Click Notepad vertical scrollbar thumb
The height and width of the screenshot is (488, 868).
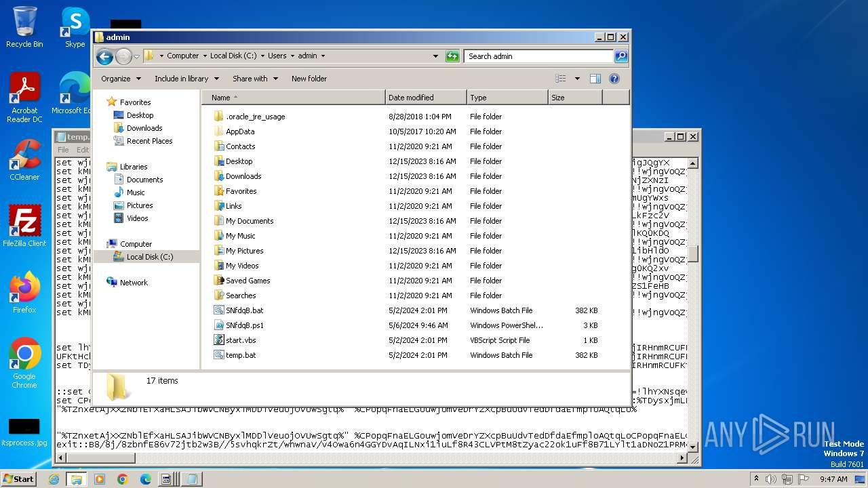click(x=693, y=253)
